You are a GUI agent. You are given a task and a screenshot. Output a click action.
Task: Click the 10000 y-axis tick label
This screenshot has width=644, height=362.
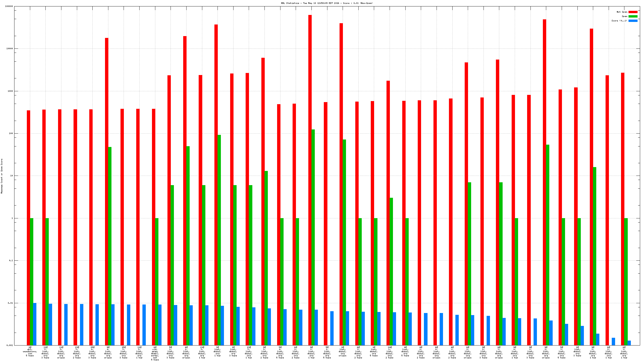(x=10, y=49)
